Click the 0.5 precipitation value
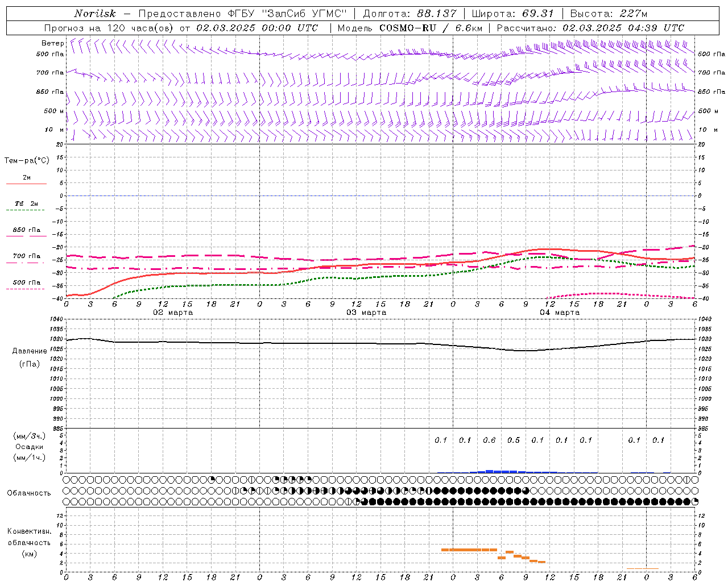 point(514,440)
